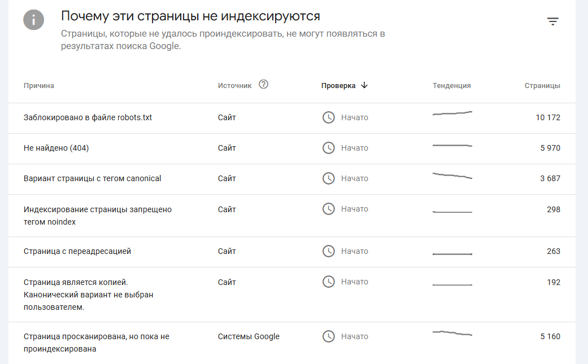The width and height of the screenshot is (588, 364).
Task: Open the 'Заблокировано в файле robots.txt' row
Action: (88, 118)
